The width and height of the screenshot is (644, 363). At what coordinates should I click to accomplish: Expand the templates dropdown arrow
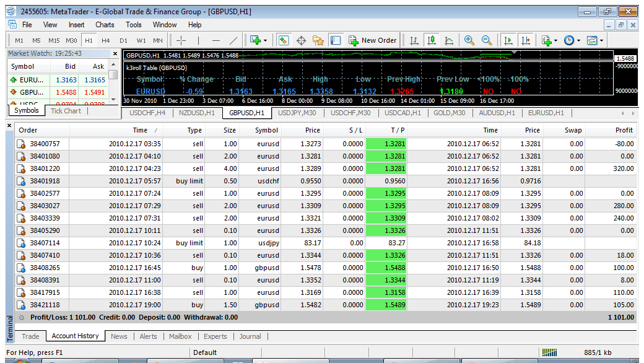click(601, 40)
